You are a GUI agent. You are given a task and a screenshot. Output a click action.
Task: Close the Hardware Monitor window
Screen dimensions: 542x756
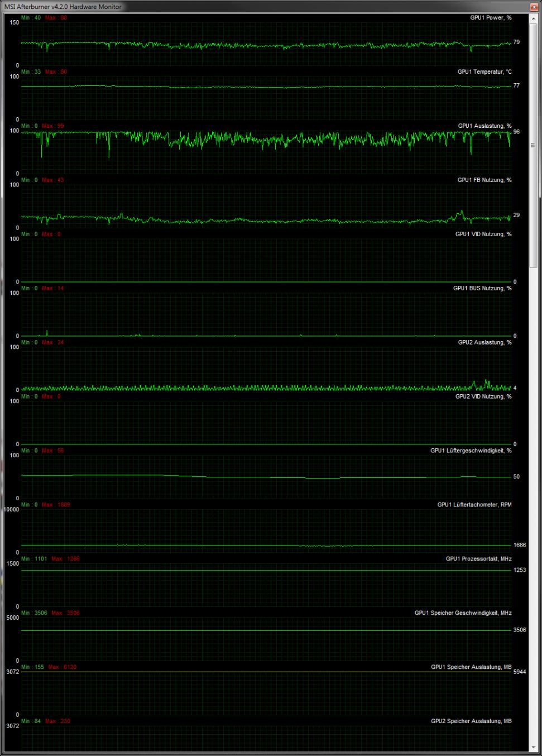[x=535, y=7]
